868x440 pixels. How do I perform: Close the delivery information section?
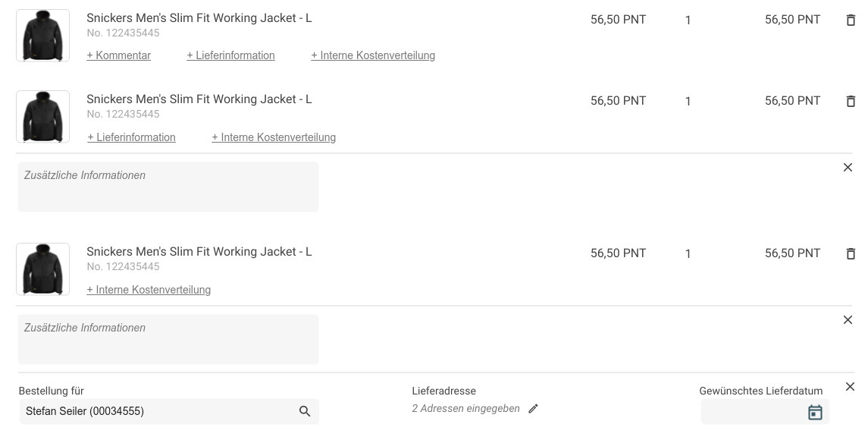point(850,387)
